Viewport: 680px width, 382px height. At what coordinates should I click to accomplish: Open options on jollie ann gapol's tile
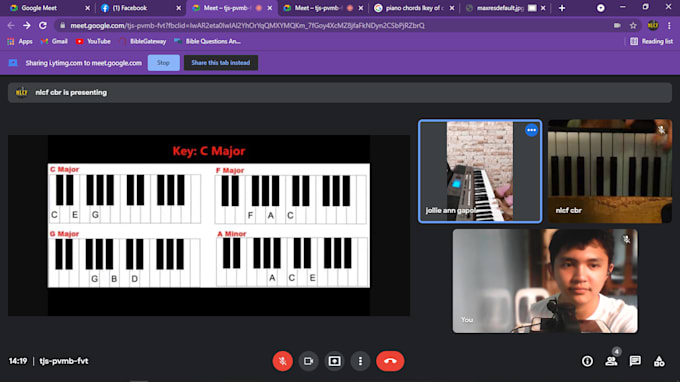click(x=531, y=130)
